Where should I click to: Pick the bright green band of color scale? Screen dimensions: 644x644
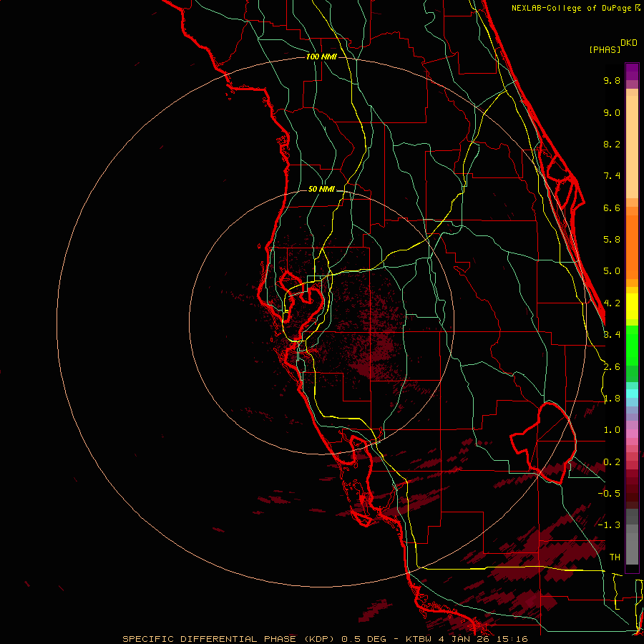pos(632,346)
